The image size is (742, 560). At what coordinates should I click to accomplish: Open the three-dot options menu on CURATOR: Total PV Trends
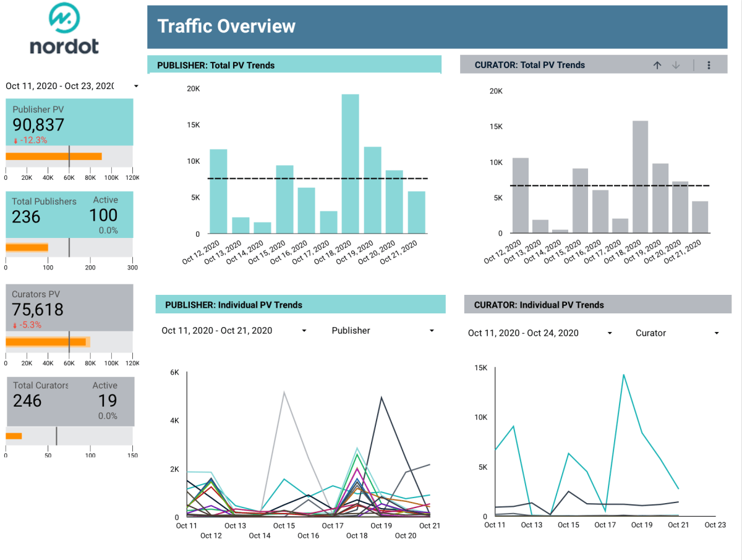708,64
